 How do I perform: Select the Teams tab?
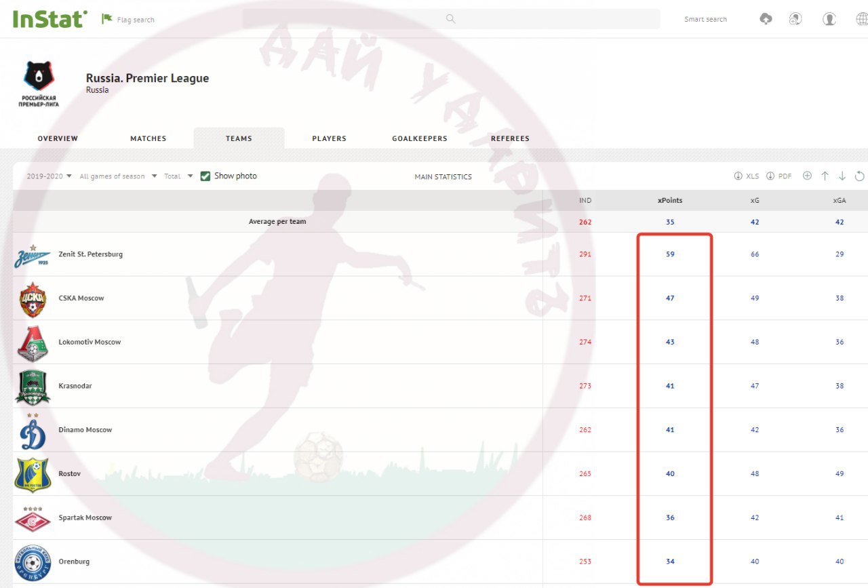click(x=239, y=138)
